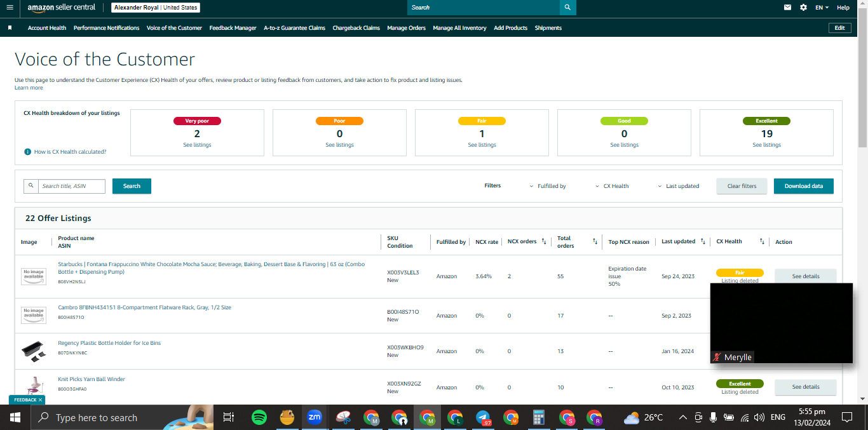Show hidden system tray icons

click(x=682, y=417)
